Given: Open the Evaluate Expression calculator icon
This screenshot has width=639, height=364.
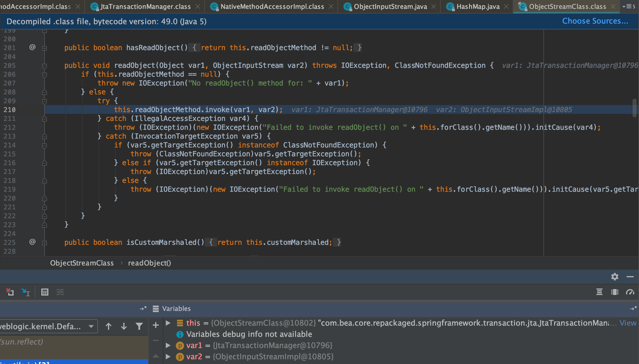Looking at the screenshot, I should point(45,292).
